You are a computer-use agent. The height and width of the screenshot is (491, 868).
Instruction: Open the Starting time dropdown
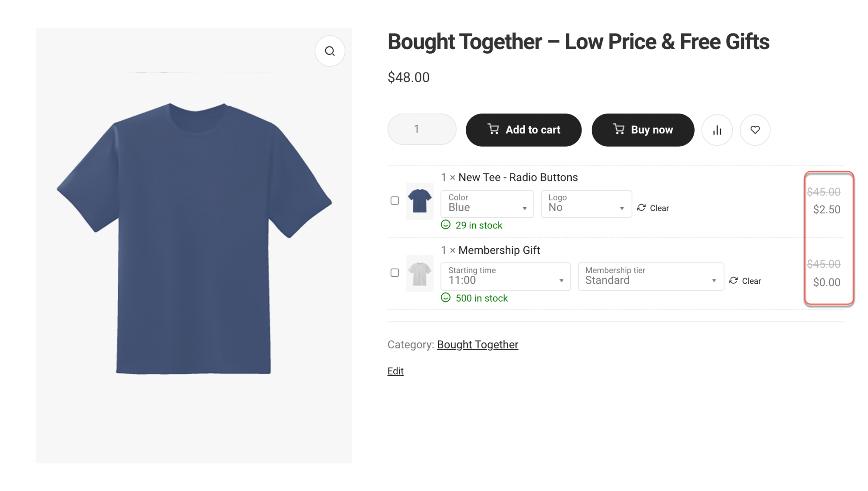[505, 277]
